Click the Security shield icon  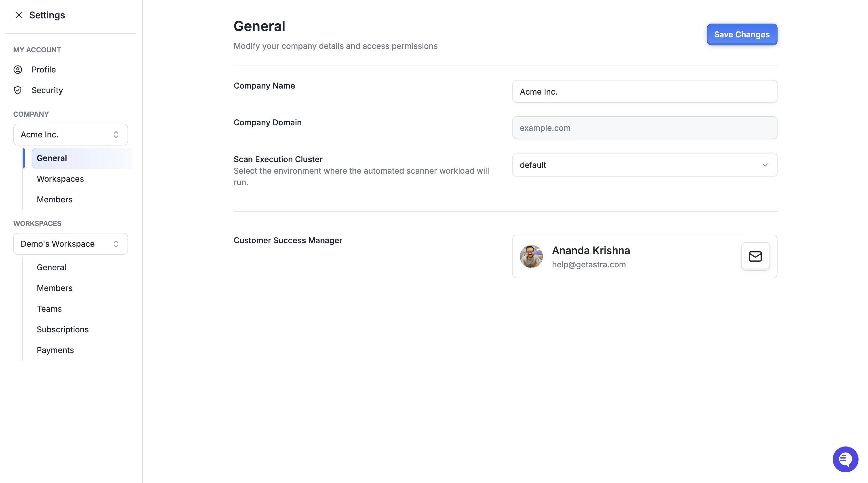tap(18, 90)
